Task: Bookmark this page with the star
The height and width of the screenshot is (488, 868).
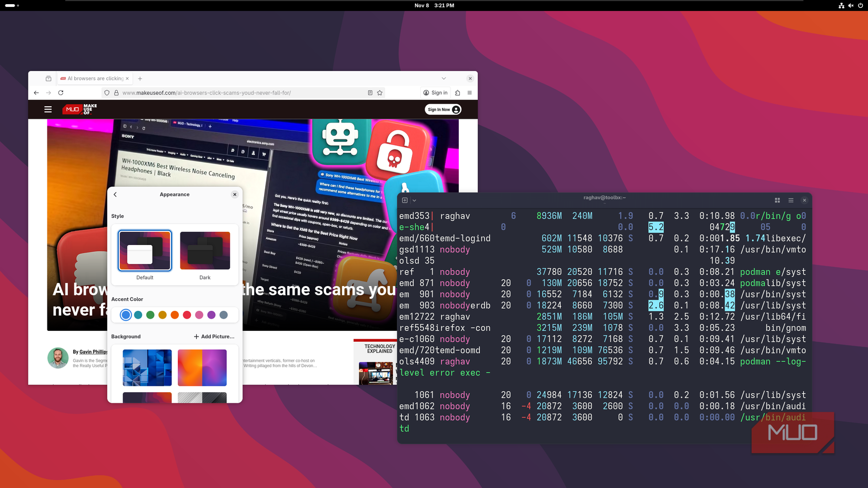Action: pyautogui.click(x=380, y=93)
